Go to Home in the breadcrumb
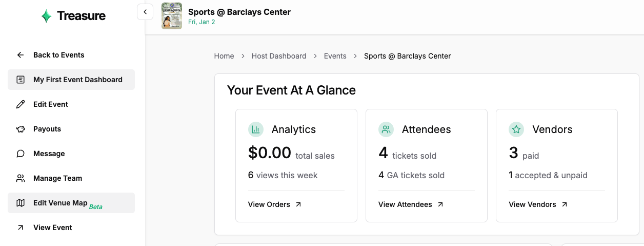This screenshot has width=644, height=246. pos(224,56)
